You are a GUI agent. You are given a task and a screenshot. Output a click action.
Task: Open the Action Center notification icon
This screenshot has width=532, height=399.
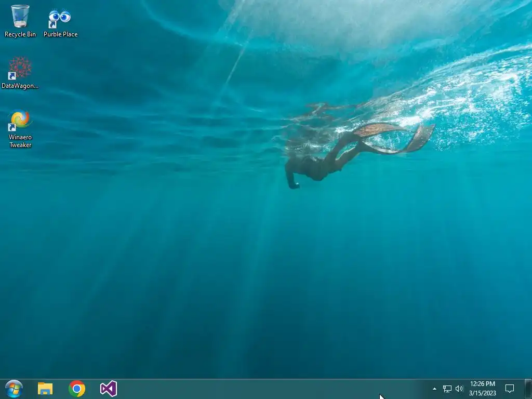click(x=510, y=389)
